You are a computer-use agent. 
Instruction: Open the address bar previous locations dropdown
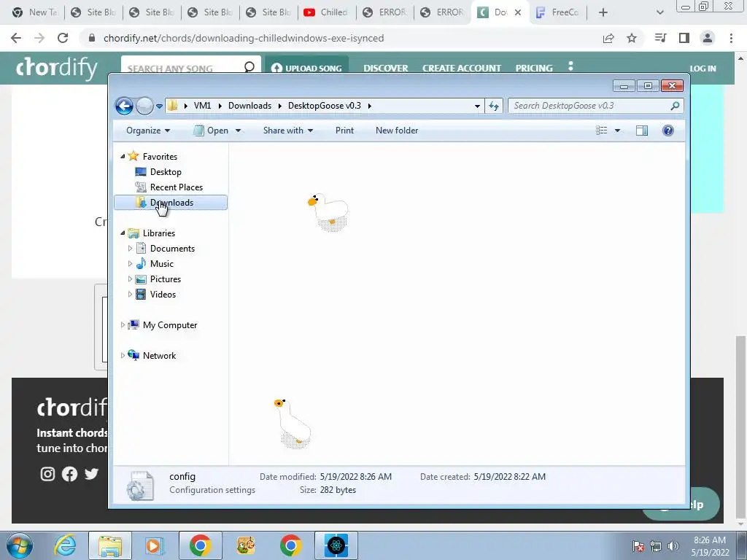pyautogui.click(x=477, y=106)
